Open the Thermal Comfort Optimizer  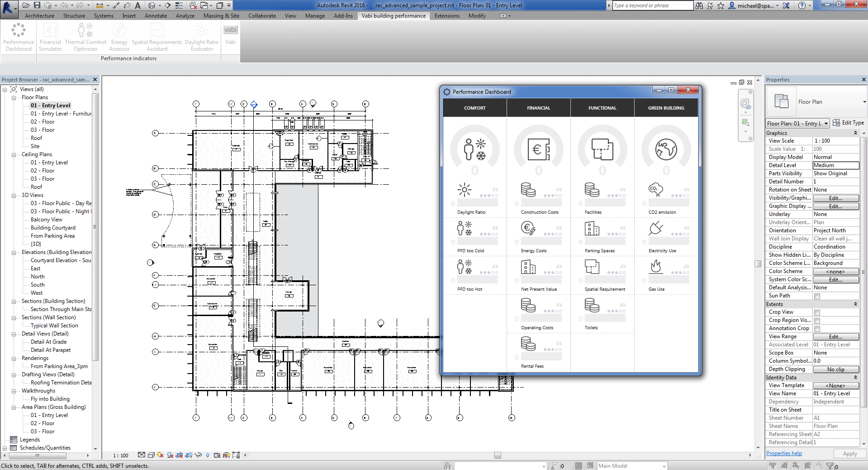click(x=85, y=37)
